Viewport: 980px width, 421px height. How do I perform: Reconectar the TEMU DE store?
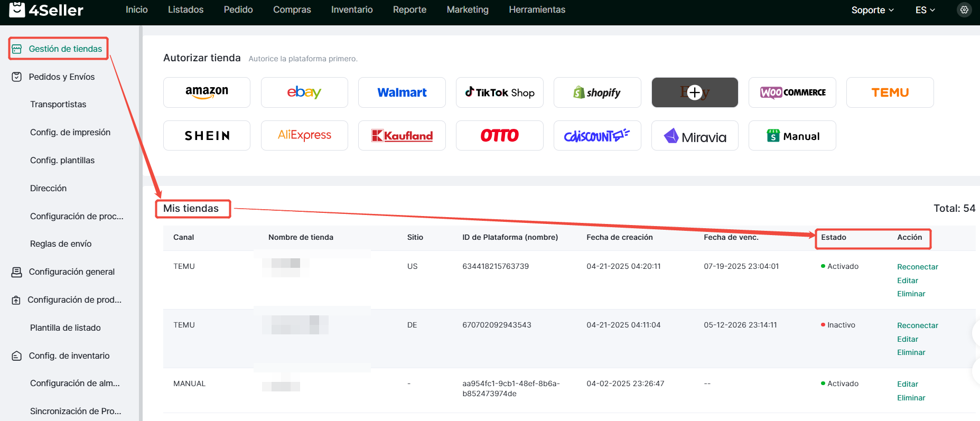tap(918, 325)
